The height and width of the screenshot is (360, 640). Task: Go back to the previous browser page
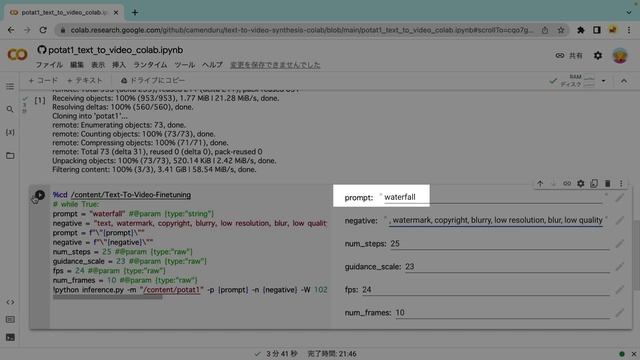point(11,30)
